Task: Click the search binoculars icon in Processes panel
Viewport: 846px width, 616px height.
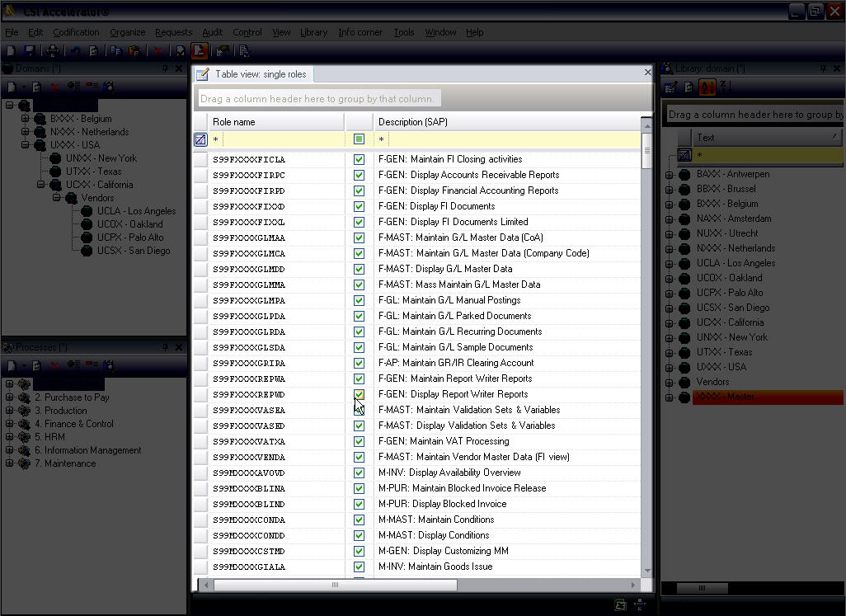Action: pos(109,365)
